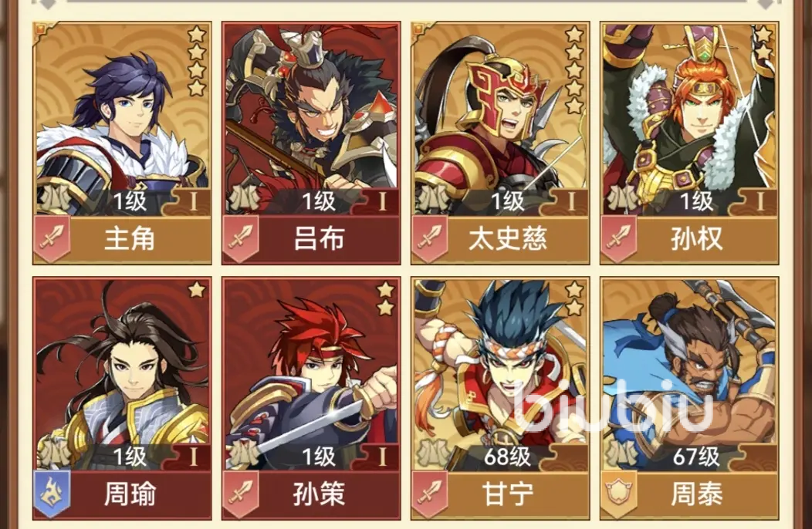812x529 pixels.
Task: Click the 68级 level badge on 甘宁
Action: coord(508,457)
